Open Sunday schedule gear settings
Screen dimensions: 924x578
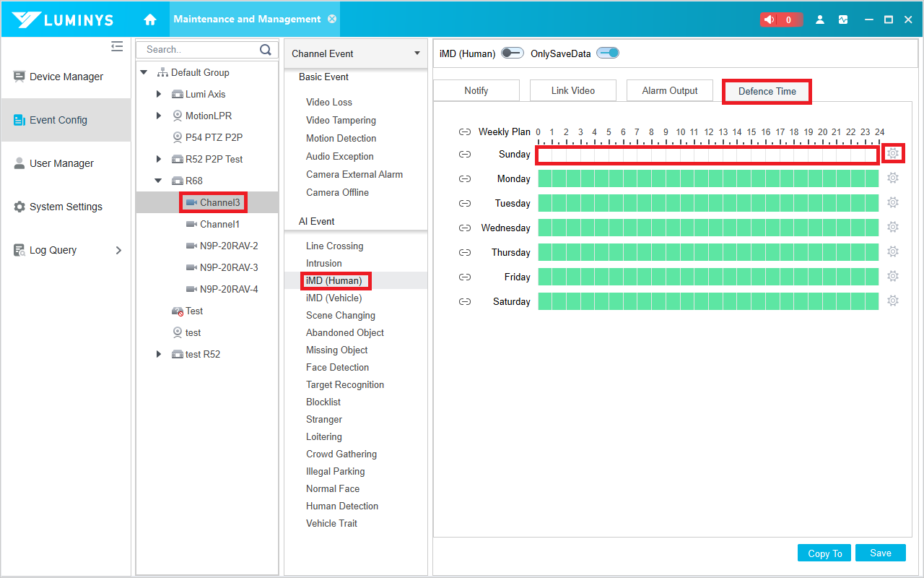click(x=893, y=153)
